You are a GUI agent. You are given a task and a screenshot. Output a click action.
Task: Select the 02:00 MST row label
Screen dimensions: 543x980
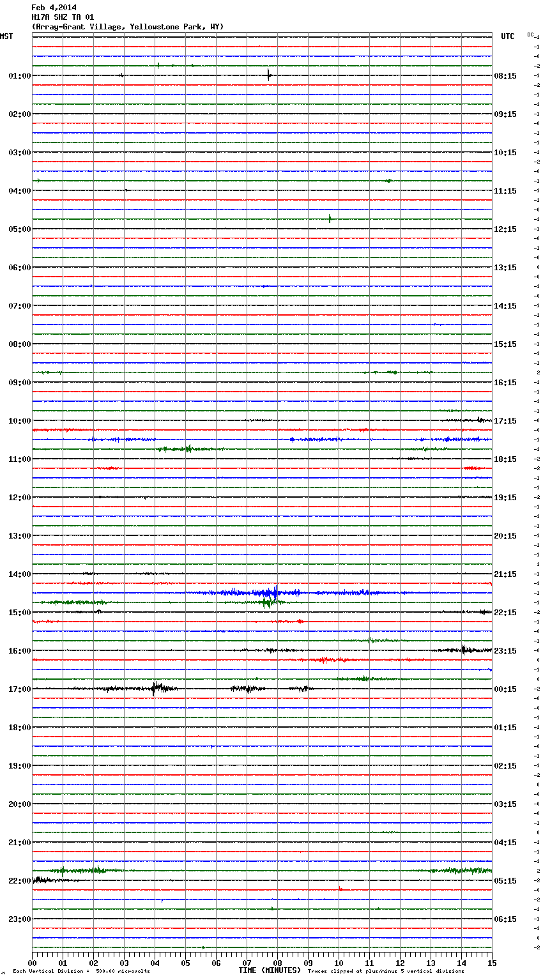19,114
